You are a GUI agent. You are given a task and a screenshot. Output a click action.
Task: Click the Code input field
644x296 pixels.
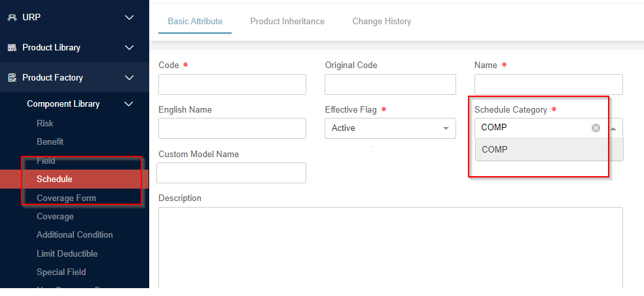click(x=232, y=84)
